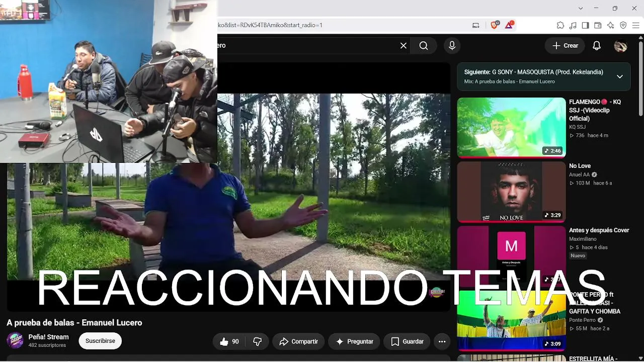
Task: Open the Brave Shields icon in address bar
Action: point(495,25)
